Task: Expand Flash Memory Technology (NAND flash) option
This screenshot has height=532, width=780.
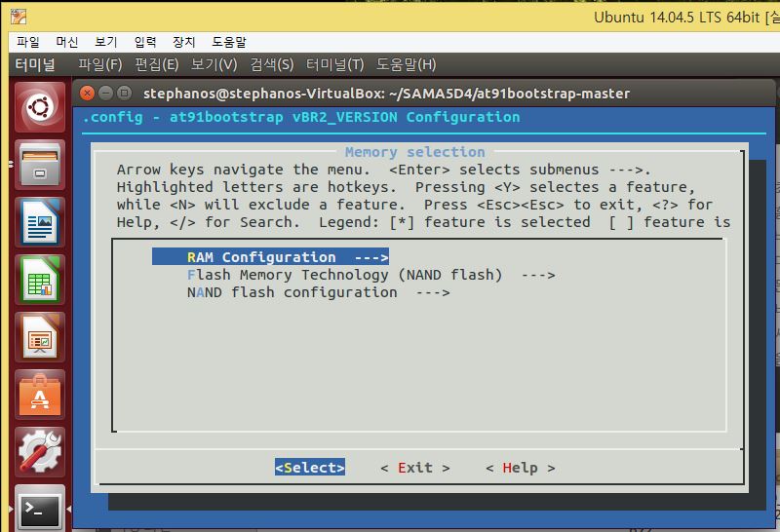Action: [370, 275]
